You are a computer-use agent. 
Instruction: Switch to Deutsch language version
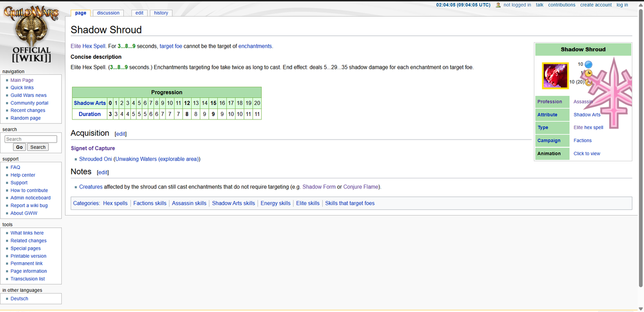pos(20,299)
